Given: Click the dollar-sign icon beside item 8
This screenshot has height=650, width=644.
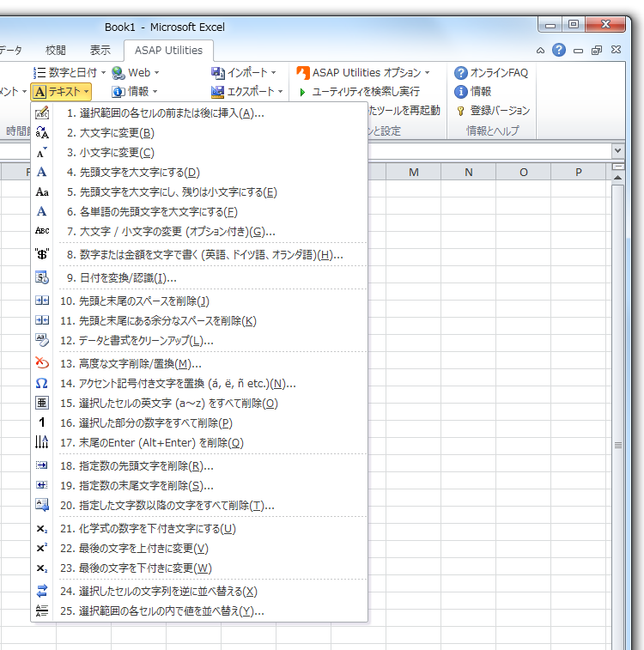Looking at the screenshot, I should click(42, 254).
